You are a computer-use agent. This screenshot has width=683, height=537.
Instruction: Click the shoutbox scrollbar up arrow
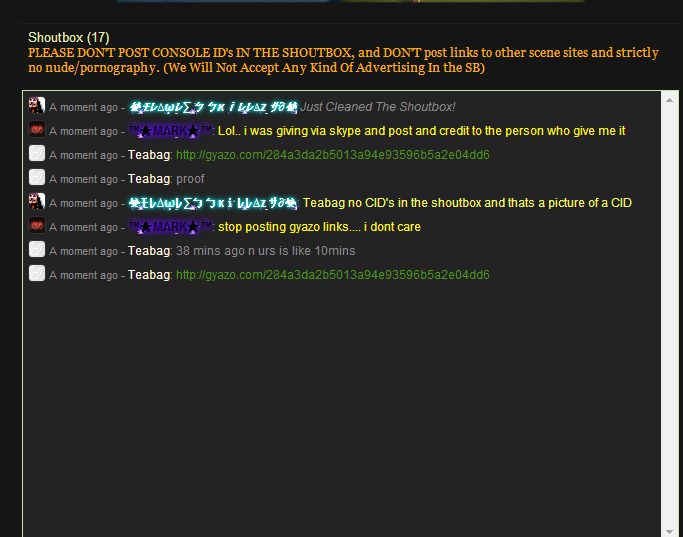(669, 100)
